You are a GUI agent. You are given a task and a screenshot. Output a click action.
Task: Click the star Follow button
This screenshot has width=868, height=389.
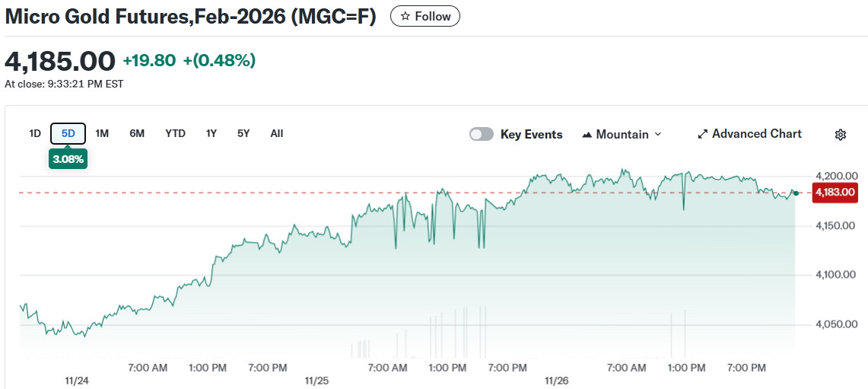tap(425, 16)
